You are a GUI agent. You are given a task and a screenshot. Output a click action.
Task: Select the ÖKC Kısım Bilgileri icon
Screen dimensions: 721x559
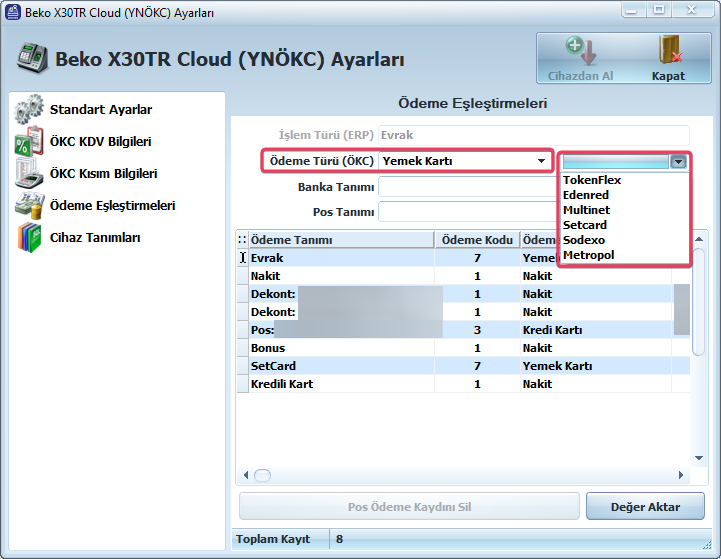[x=29, y=173]
